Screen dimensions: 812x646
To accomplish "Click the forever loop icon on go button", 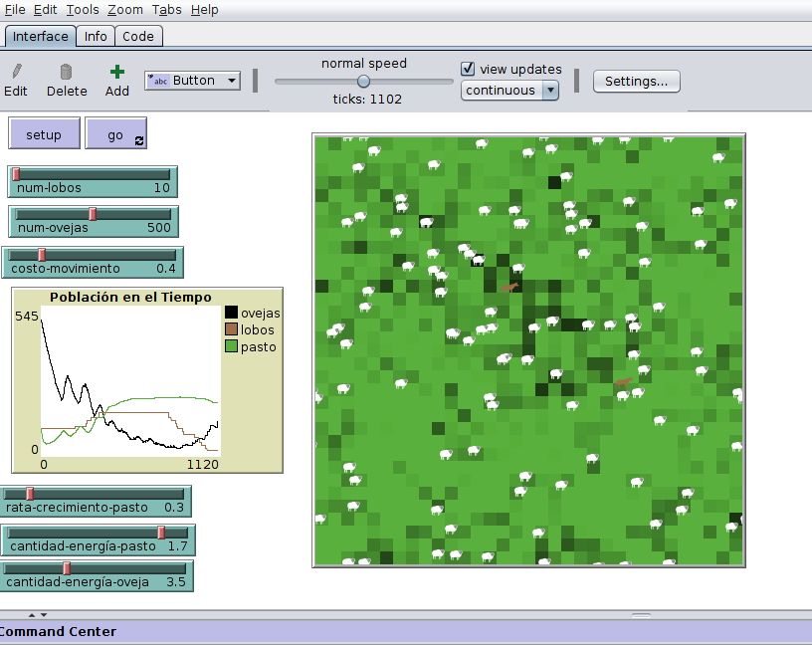I will [x=139, y=141].
